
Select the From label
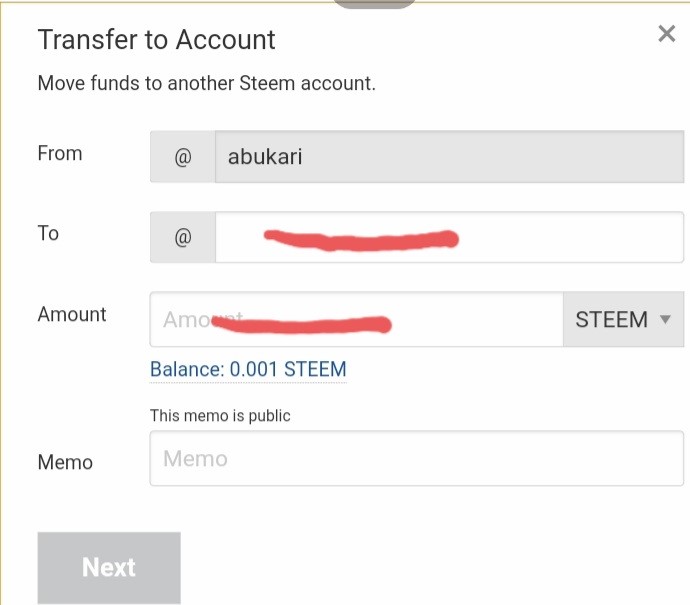coord(60,153)
